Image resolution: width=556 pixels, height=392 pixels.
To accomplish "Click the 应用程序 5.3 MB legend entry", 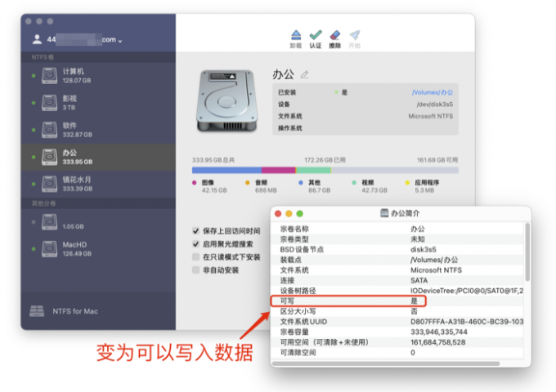I will [423, 186].
